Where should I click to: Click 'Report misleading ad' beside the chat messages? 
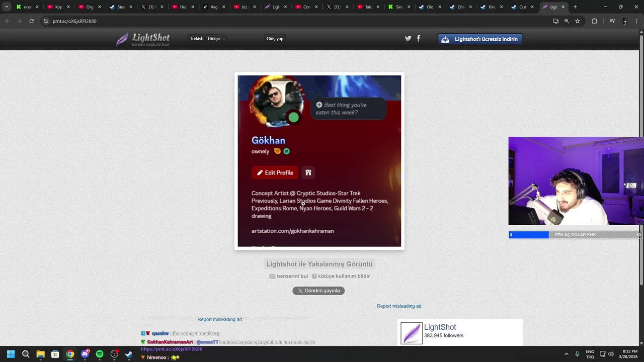point(219,320)
